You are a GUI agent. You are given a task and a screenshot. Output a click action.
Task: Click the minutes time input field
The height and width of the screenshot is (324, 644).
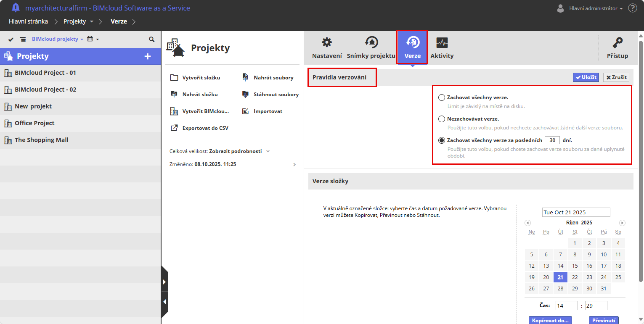596,306
